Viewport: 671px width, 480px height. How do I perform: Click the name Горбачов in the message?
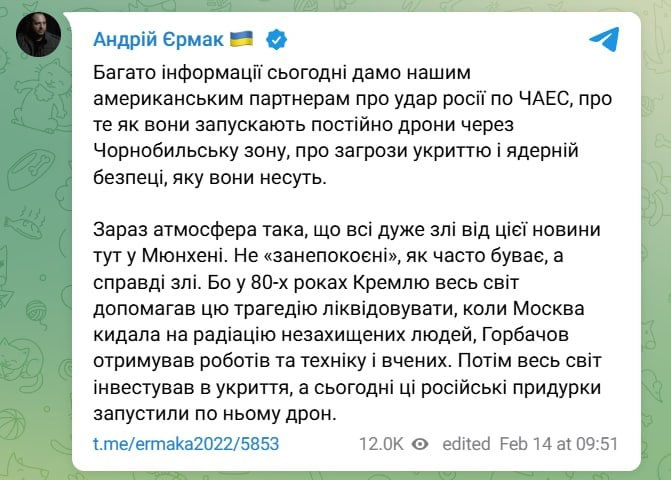pyautogui.click(x=525, y=335)
